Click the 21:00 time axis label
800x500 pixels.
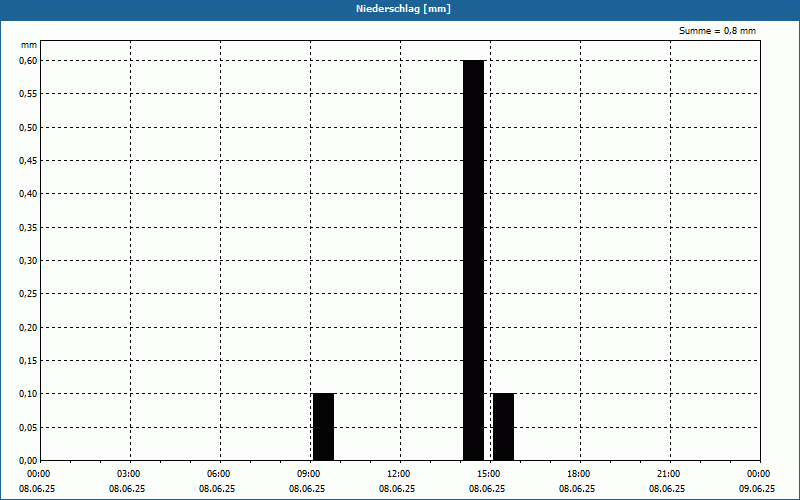[668, 474]
